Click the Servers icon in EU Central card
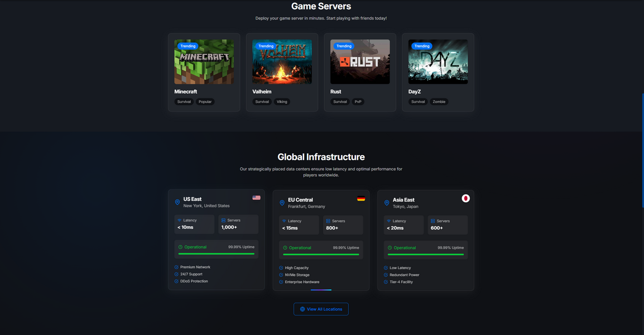The height and width of the screenshot is (335, 644). pos(328,221)
